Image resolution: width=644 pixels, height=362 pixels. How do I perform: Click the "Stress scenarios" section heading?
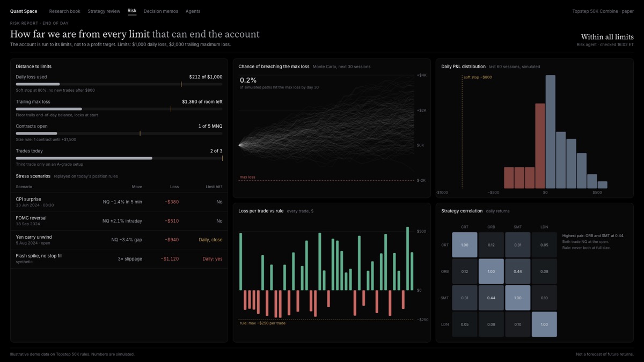33,176
